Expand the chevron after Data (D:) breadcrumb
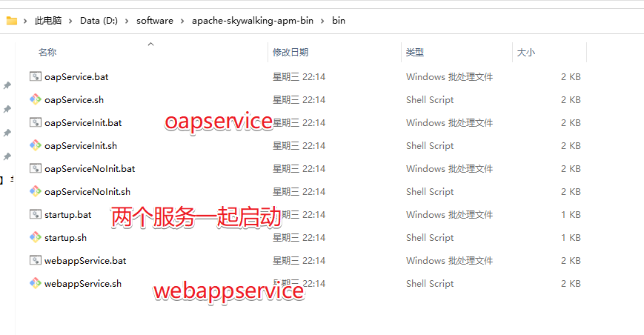Image resolution: width=644 pixels, height=335 pixels. (127, 21)
